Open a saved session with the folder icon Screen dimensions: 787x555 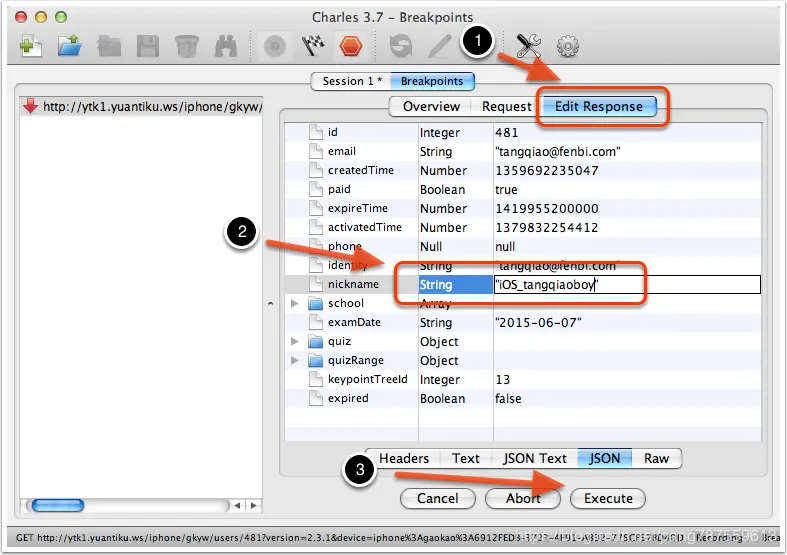[x=70, y=46]
